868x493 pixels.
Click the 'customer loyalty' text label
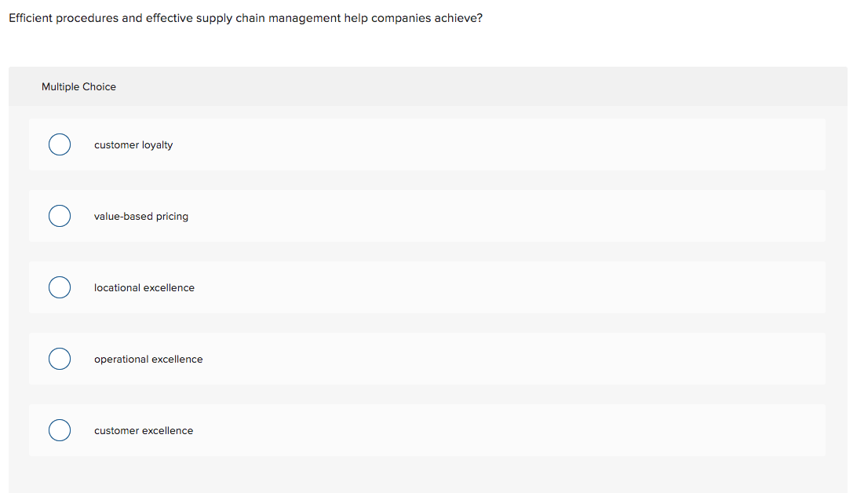133,144
